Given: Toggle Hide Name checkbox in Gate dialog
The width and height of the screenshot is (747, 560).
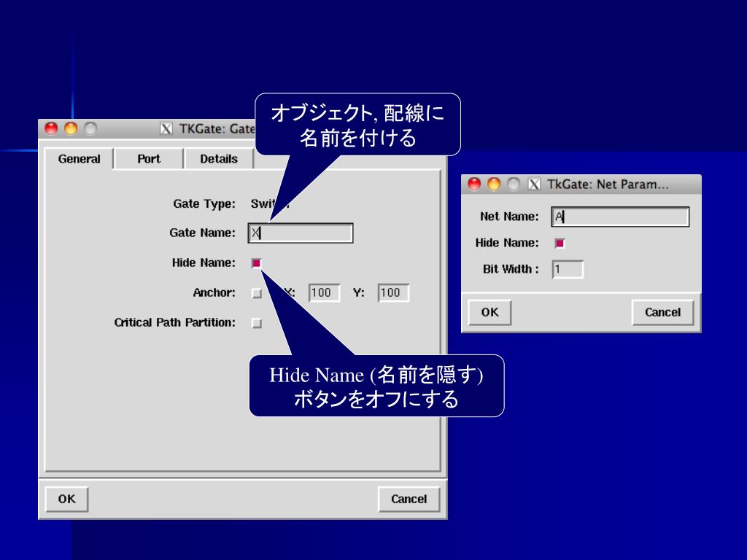Looking at the screenshot, I should (x=257, y=263).
